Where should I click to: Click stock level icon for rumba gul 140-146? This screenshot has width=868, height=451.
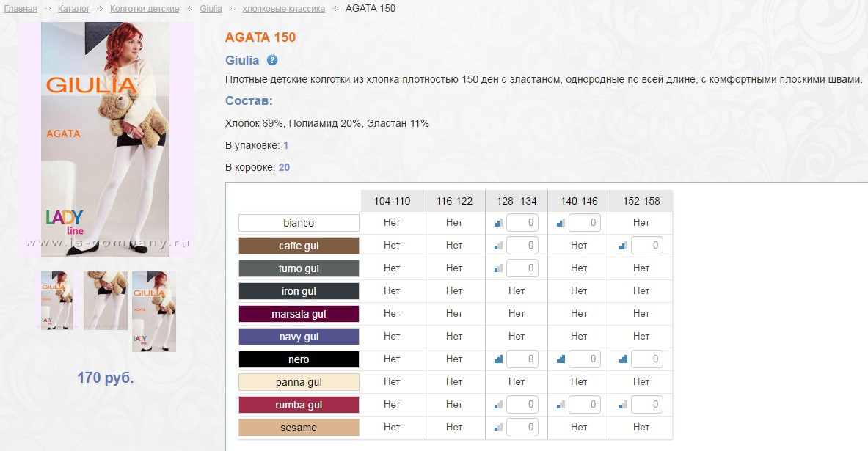(561, 405)
